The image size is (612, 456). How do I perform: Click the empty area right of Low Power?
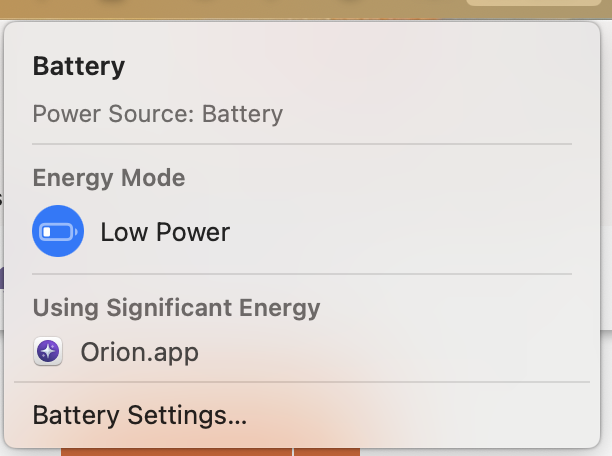[400, 232]
